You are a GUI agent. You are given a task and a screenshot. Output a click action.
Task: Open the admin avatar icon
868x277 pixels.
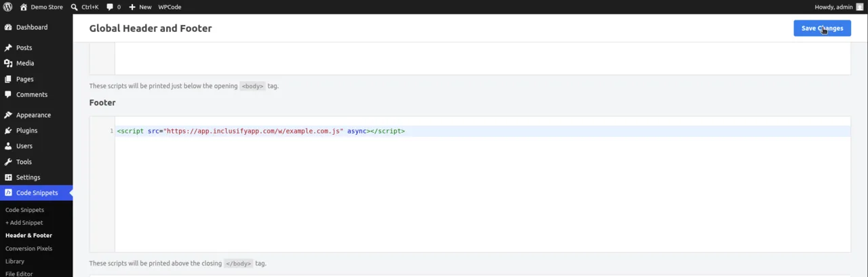(x=860, y=7)
